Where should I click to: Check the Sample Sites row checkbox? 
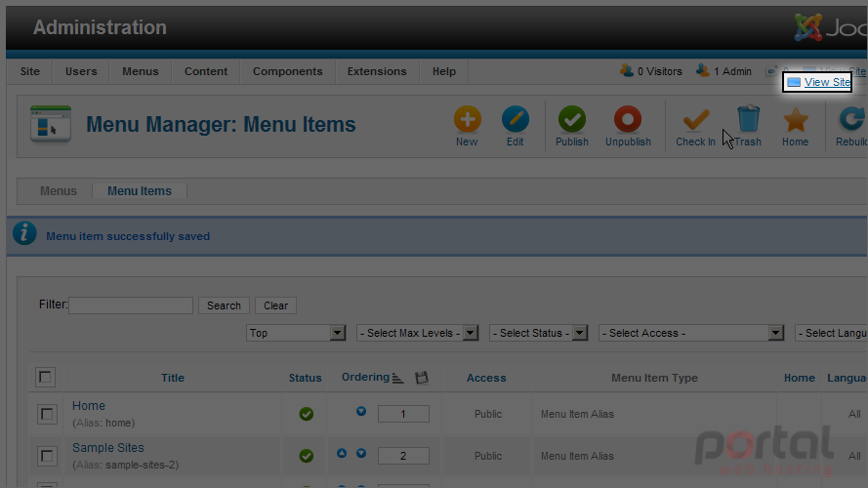(x=47, y=456)
